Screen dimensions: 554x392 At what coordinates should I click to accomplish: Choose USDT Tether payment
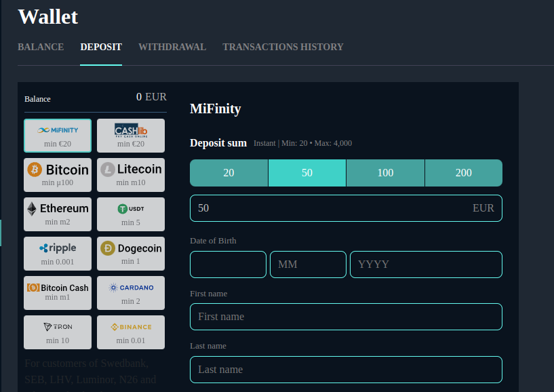131,214
